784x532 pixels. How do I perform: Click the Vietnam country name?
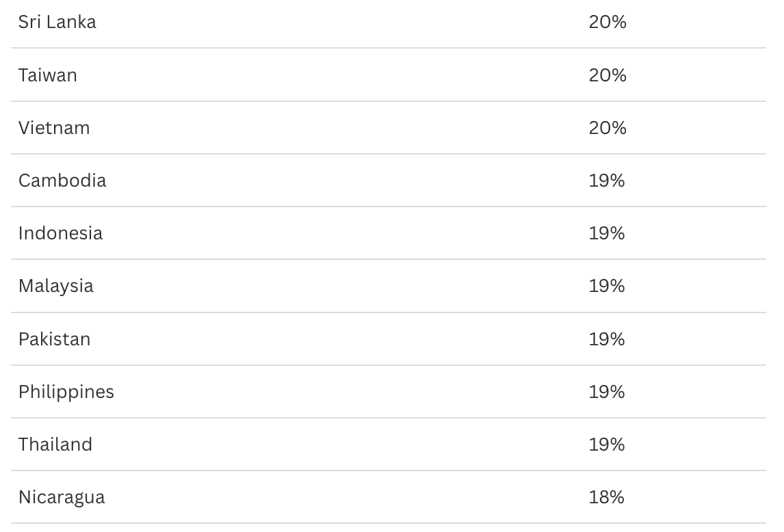[x=54, y=128]
